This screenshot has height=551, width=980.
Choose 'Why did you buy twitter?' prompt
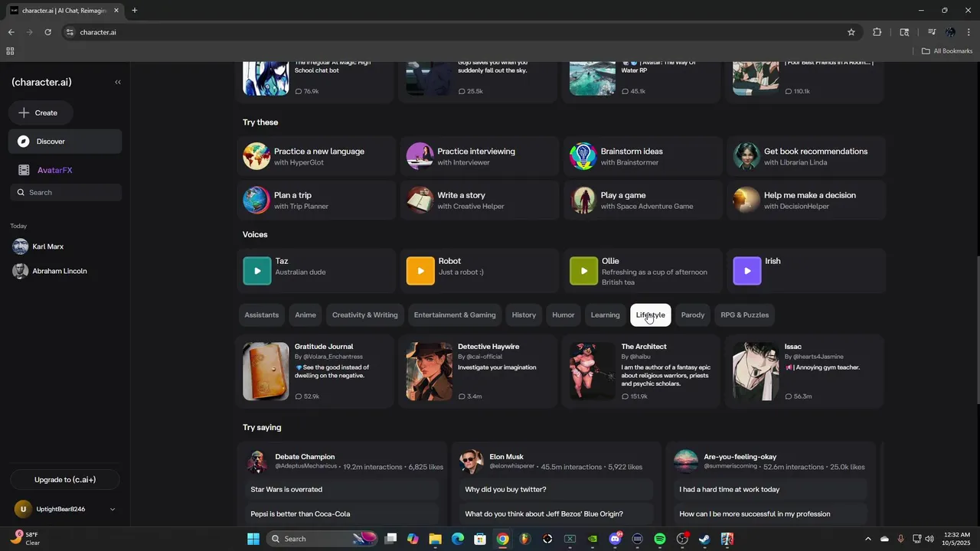click(556, 490)
